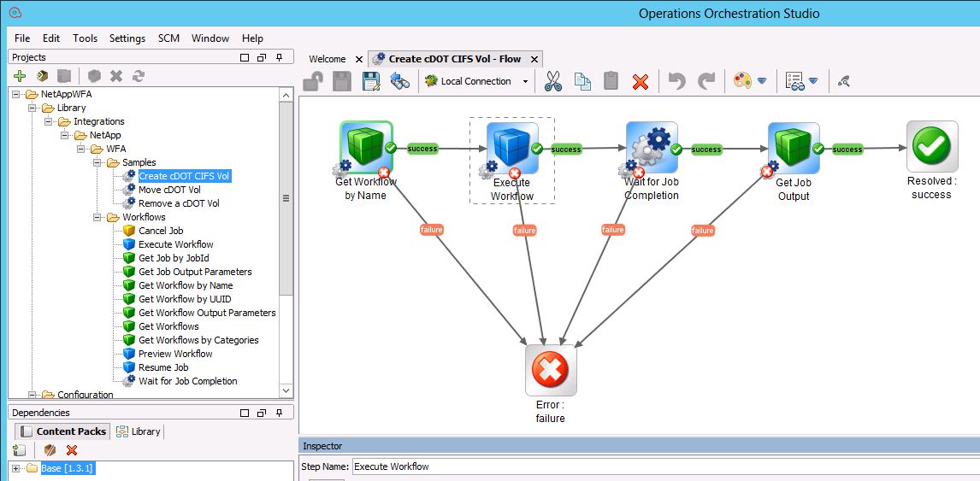Viewport: 980px width, 481px height.
Task: Collapse the Library folder node
Action: pos(32,108)
